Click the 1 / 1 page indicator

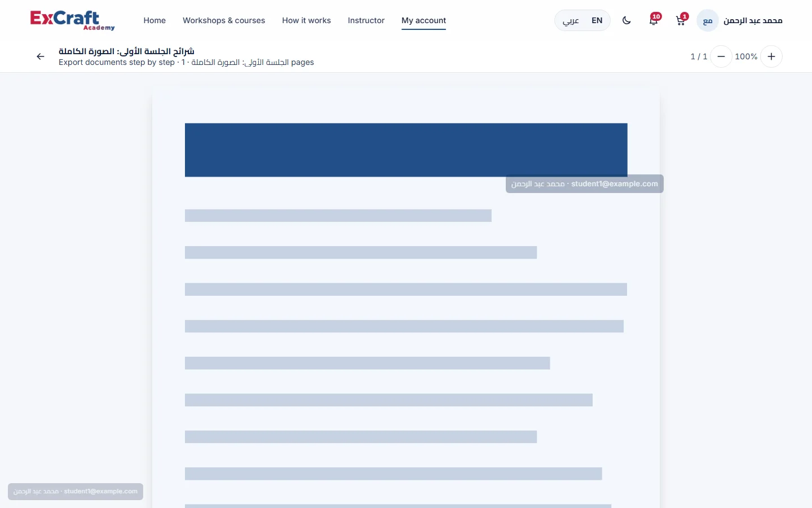tap(699, 56)
